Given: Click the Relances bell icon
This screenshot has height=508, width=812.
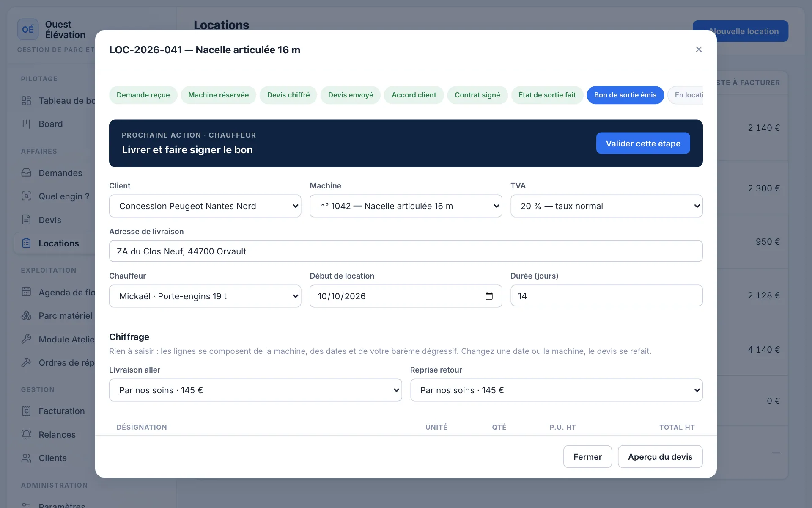Looking at the screenshot, I should [26, 434].
